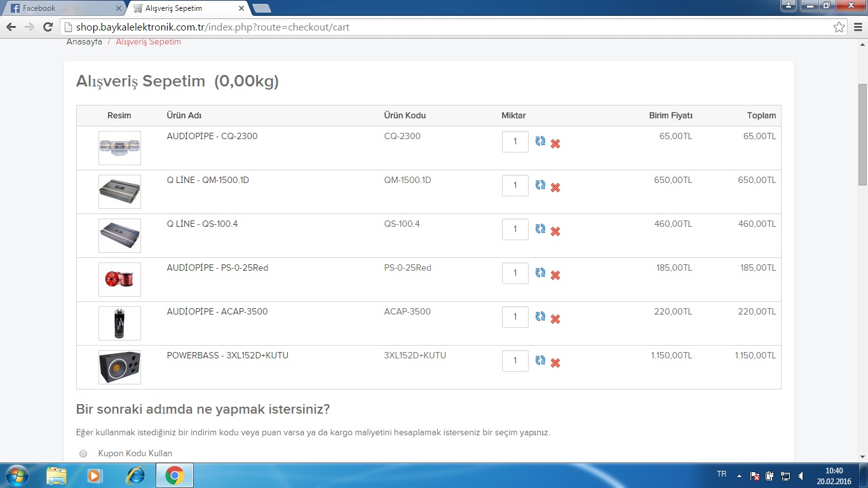The height and width of the screenshot is (488, 868).
Task: Reload the current page
Action: pyautogui.click(x=48, y=27)
